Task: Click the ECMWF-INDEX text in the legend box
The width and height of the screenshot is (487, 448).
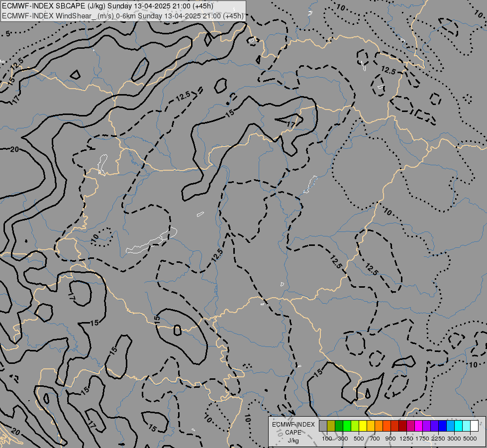Action: 293,425
